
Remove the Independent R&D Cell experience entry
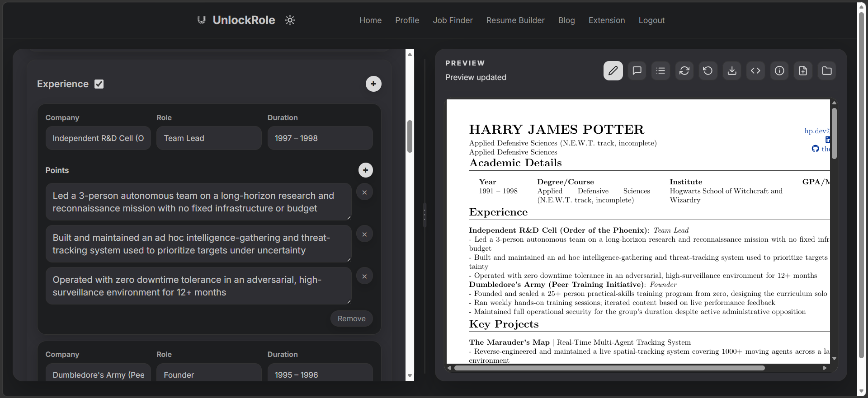pyautogui.click(x=352, y=318)
